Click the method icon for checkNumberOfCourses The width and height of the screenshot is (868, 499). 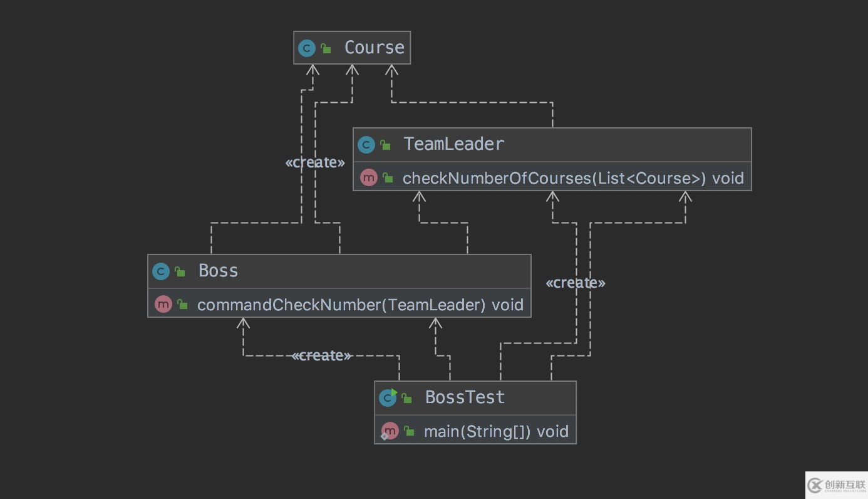(368, 178)
